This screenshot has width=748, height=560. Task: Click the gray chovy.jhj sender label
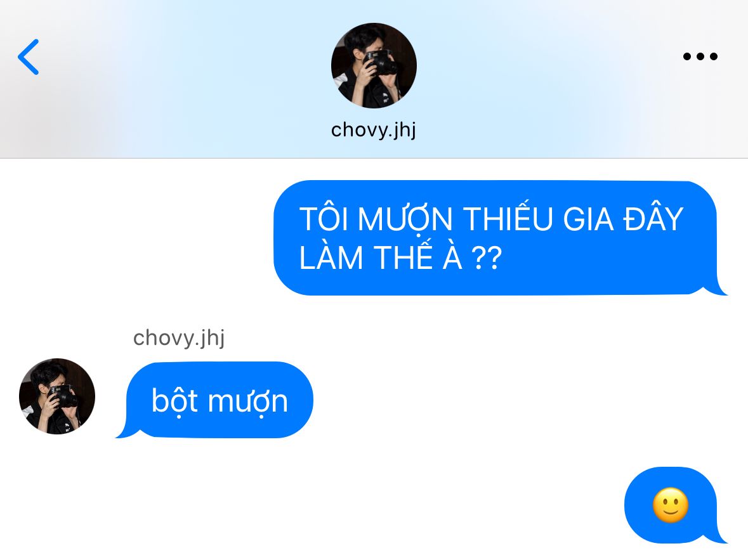point(179,338)
